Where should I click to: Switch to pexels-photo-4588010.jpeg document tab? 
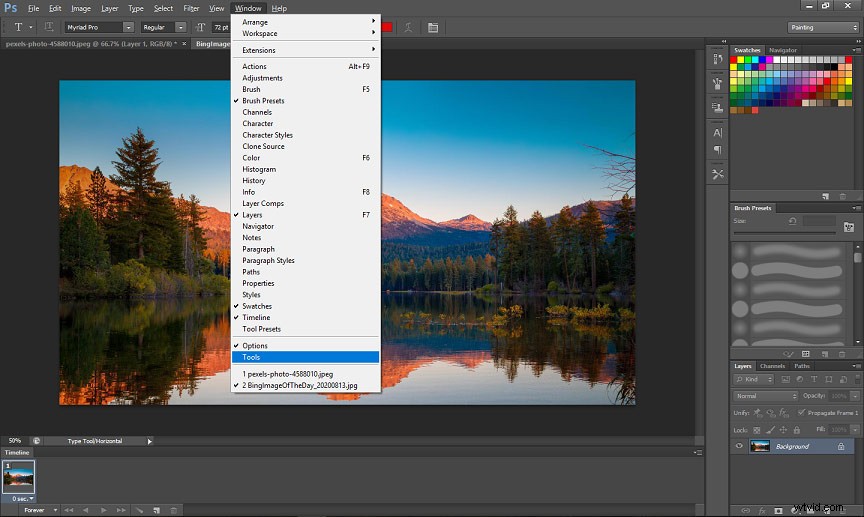pyautogui.click(x=91, y=44)
